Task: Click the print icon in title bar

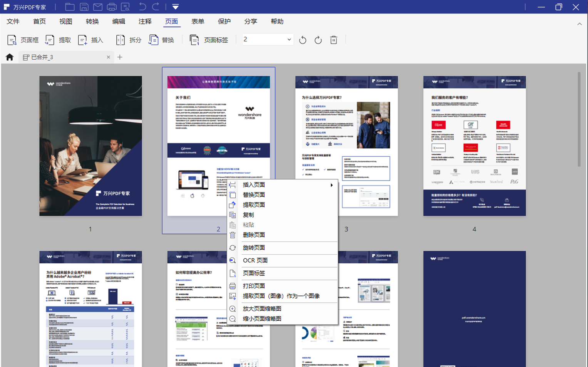Action: point(112,7)
